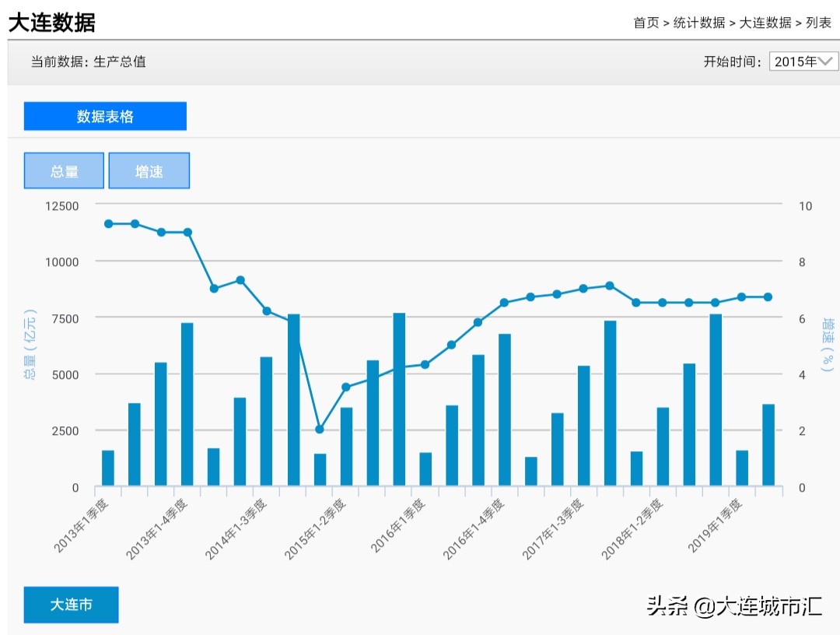Open the 开始时间 2015年 dropdown
The height and width of the screenshot is (635, 840).
click(803, 61)
